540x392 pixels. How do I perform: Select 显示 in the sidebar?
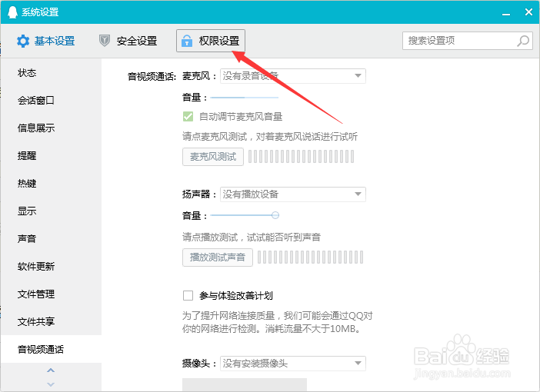[51, 211]
